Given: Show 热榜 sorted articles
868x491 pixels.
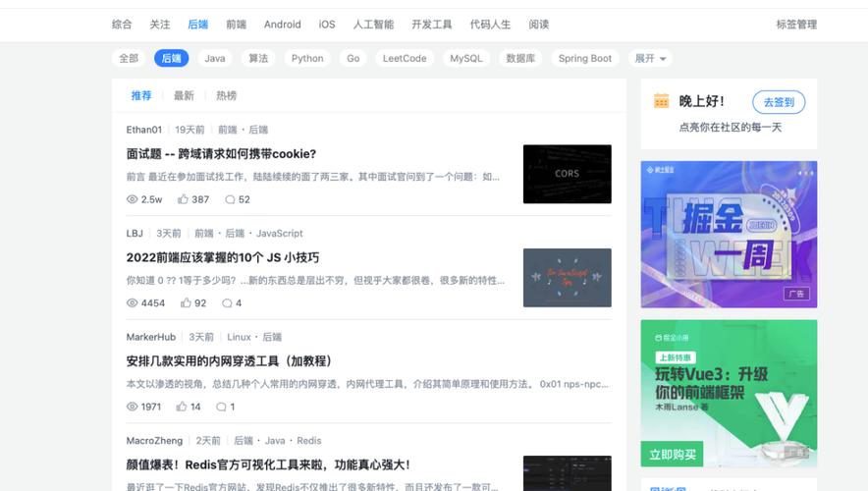Looking at the screenshot, I should (x=227, y=96).
